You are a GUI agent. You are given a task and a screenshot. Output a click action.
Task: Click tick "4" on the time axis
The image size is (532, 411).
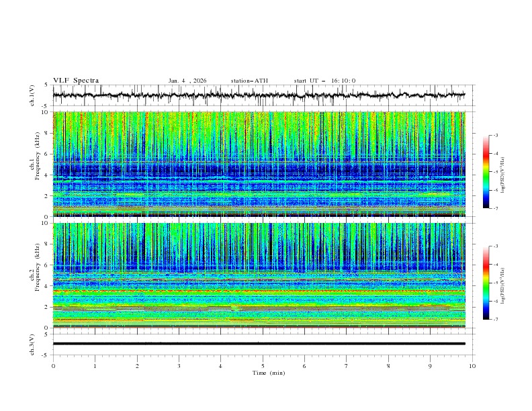(220, 366)
